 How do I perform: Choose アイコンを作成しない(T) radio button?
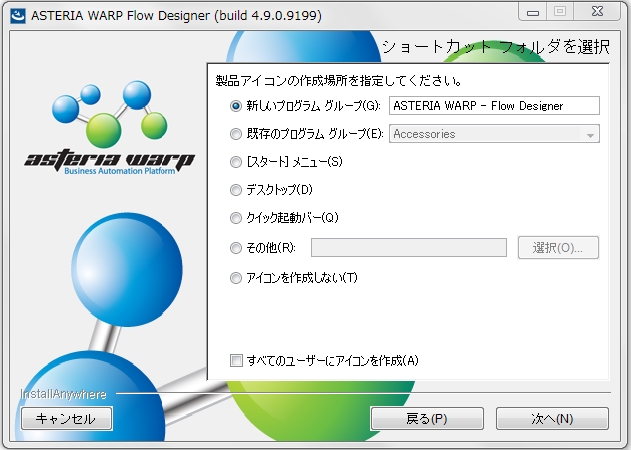236,278
